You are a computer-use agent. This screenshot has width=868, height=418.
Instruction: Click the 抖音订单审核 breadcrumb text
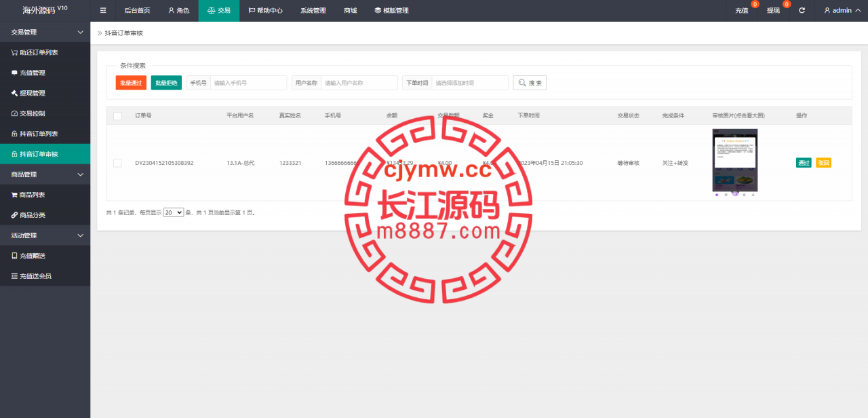tap(124, 33)
